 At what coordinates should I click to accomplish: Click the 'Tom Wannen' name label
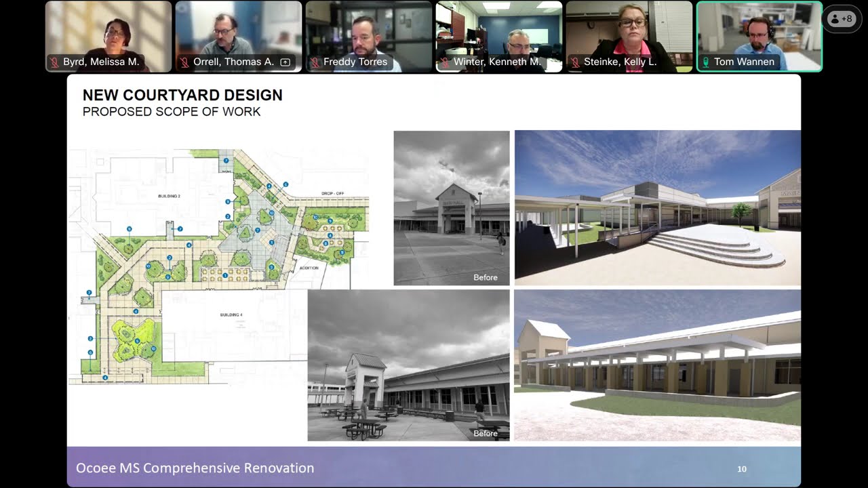tap(744, 62)
